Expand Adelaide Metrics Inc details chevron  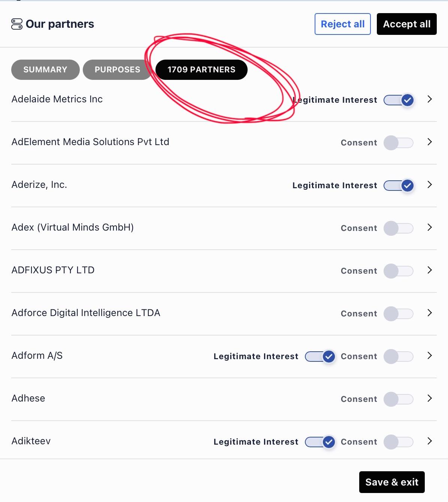pos(430,99)
